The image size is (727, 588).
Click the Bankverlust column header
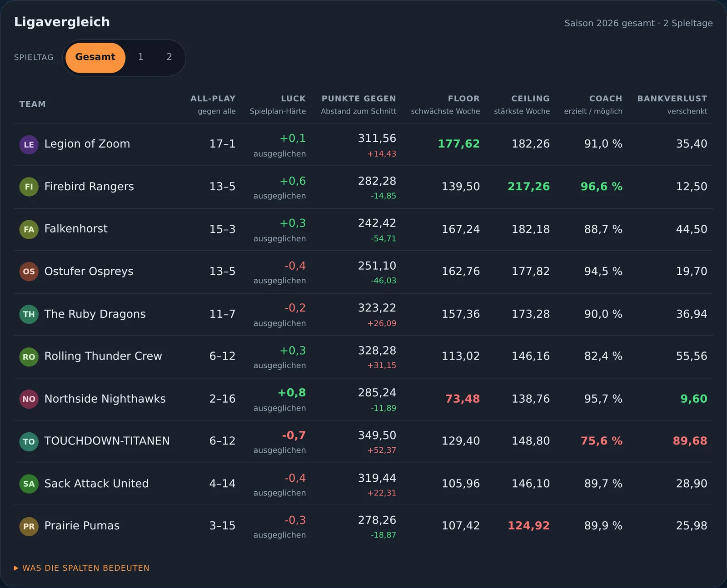coord(672,104)
